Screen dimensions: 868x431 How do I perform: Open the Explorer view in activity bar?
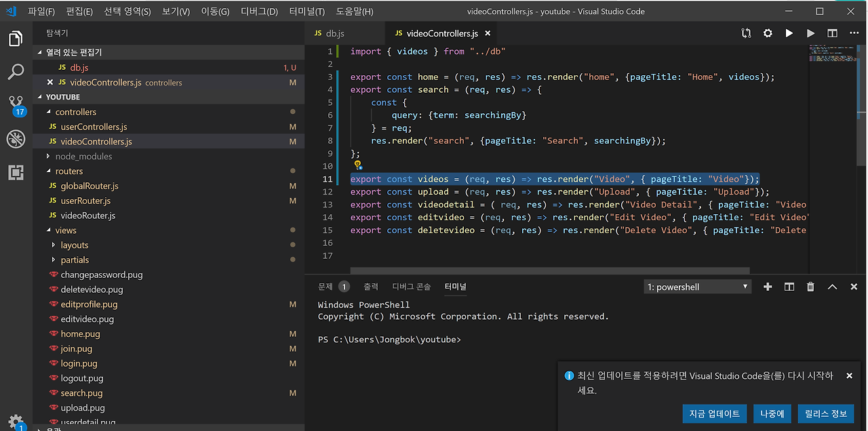16,39
